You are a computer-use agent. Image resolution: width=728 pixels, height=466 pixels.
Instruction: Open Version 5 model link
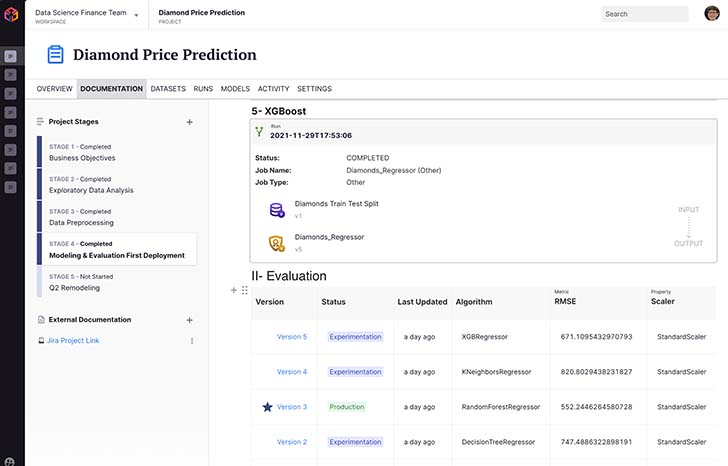click(292, 337)
